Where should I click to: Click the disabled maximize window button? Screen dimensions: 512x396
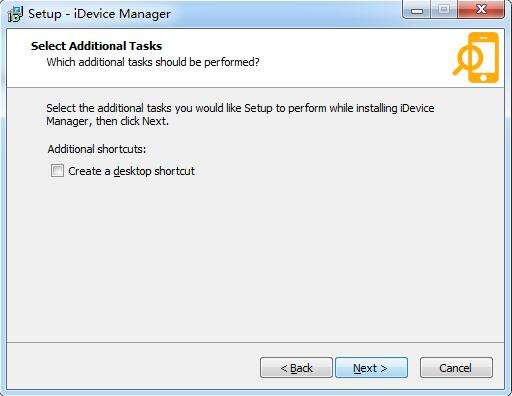(x=444, y=10)
